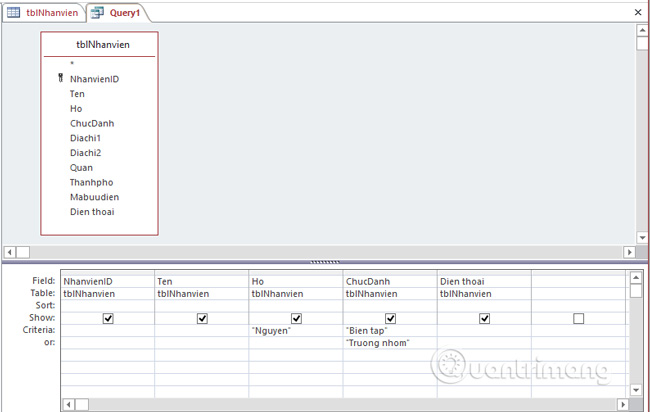Image resolution: width=650 pixels, height=412 pixels.
Task: Click design grid scroll up arrow
Action: click(635, 277)
